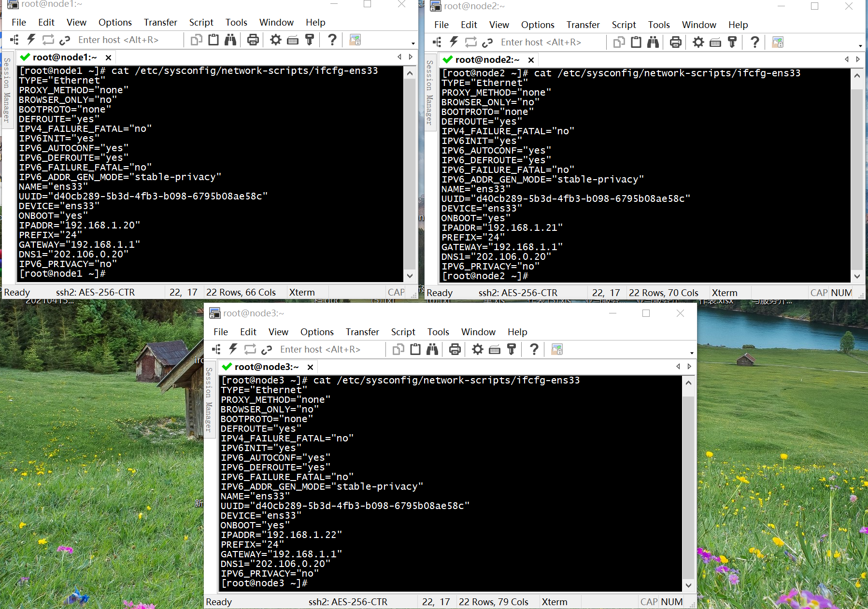This screenshot has height=609, width=868.
Task: Expand toolbar overflow arrow in node3 window
Action: (692, 354)
